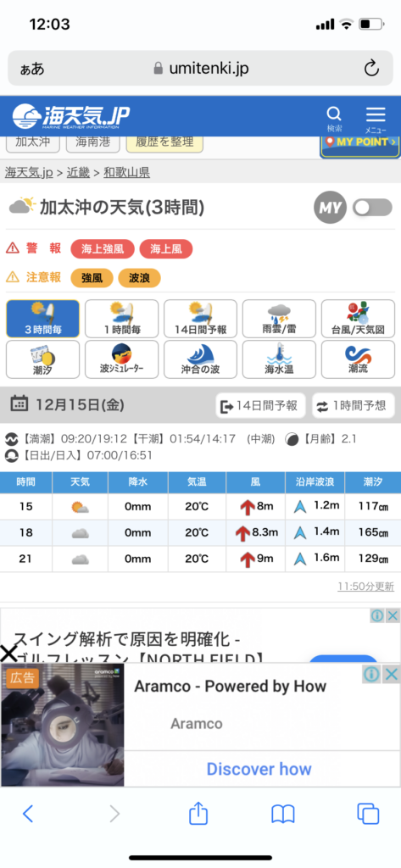
Task: Tap the 沿岸波浪 column header
Action: pos(315,482)
